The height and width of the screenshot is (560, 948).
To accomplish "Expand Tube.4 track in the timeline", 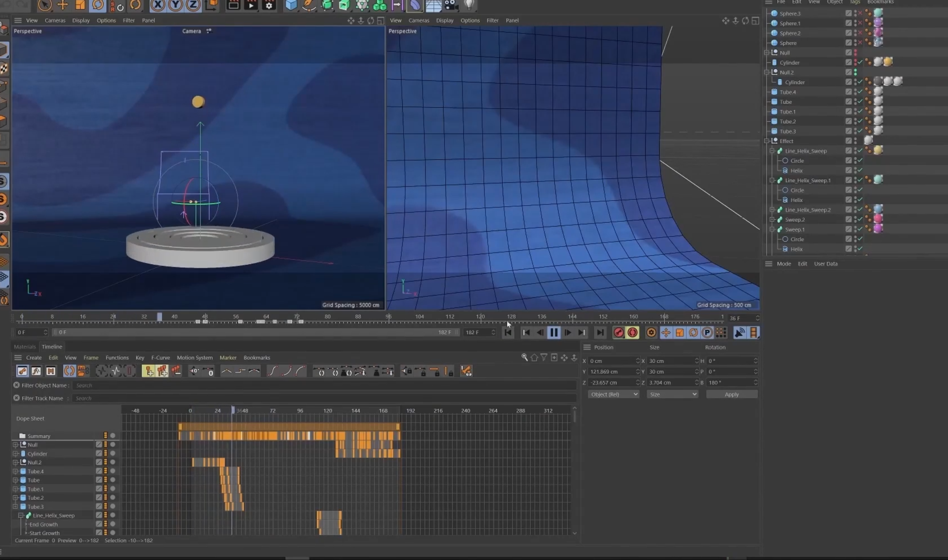I will point(15,471).
